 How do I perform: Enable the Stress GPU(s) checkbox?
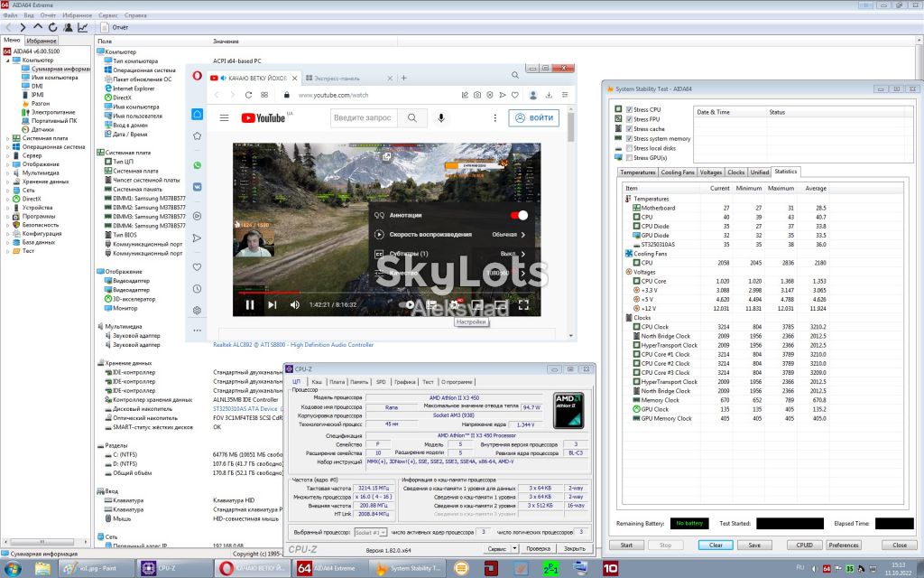[629, 157]
